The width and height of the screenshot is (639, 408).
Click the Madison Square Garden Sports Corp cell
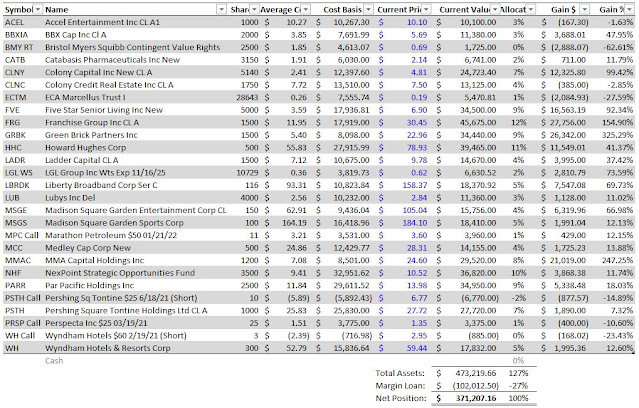click(115, 223)
